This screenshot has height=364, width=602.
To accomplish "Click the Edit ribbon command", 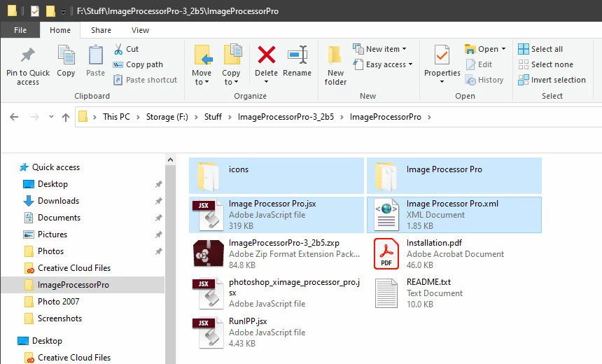I will (479, 64).
